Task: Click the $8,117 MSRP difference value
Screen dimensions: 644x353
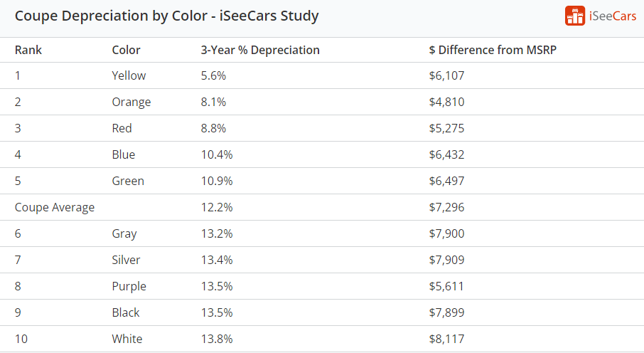Action: [446, 339]
